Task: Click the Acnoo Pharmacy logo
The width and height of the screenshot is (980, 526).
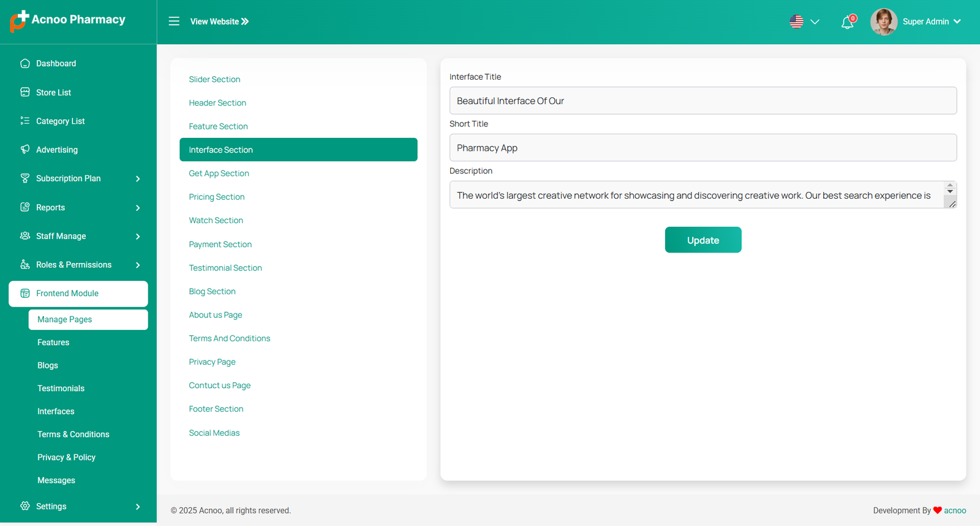Action: (67, 20)
